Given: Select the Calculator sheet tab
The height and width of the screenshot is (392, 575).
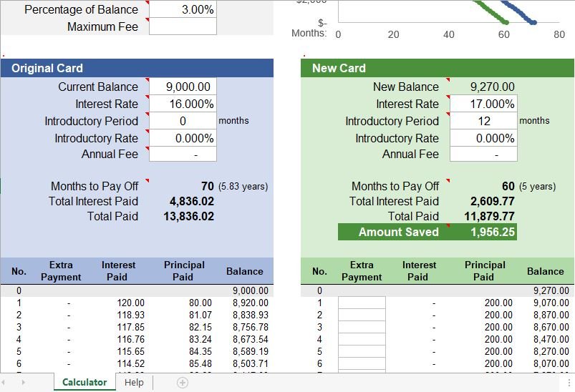Looking at the screenshot, I should pos(84,383).
